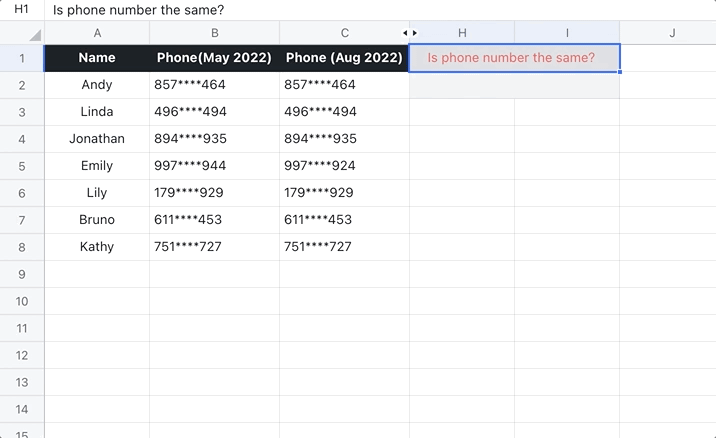This screenshot has width=716, height=438.
Task: Select row 12 header
Action: (x=22, y=355)
